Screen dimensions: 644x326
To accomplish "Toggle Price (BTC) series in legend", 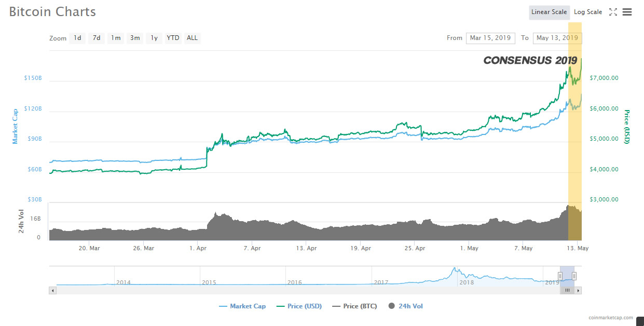I will [x=355, y=306].
